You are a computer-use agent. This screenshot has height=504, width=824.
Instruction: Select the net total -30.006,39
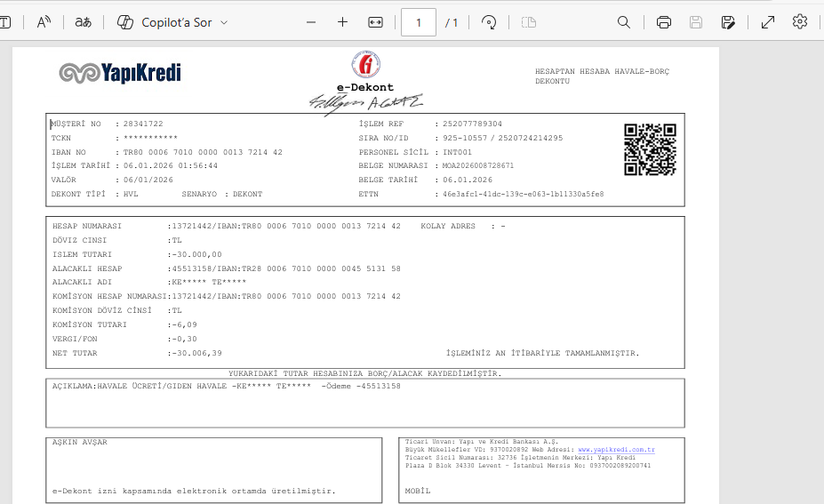(x=197, y=353)
